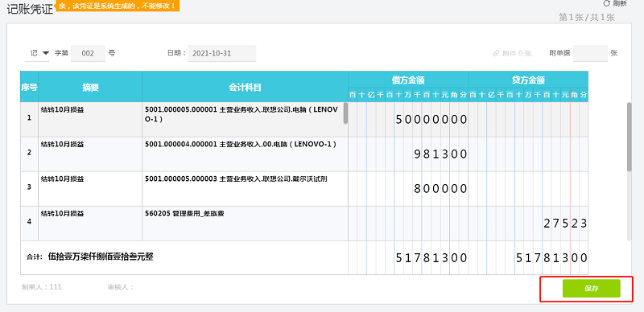Viewport: 644px width, 312px height.
Task: Select row 1 account 联想公司.电脑 (LENOVO-1)
Action: pyautogui.click(x=242, y=114)
